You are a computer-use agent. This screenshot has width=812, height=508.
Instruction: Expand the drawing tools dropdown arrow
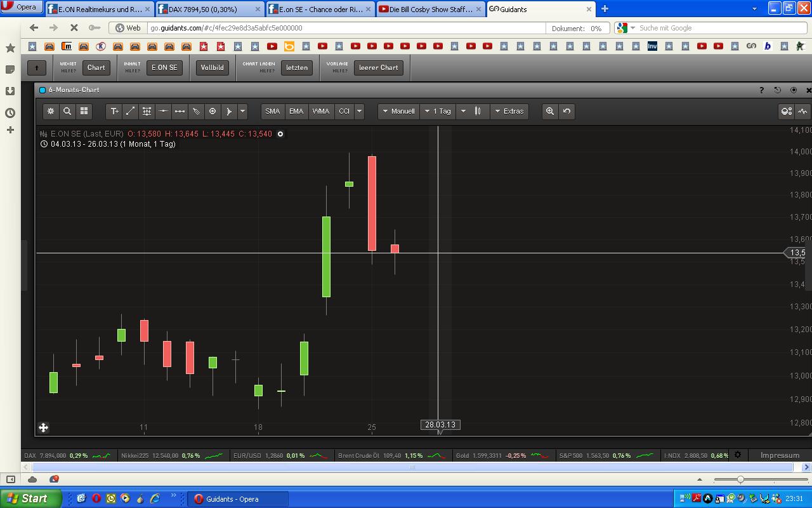tap(242, 111)
